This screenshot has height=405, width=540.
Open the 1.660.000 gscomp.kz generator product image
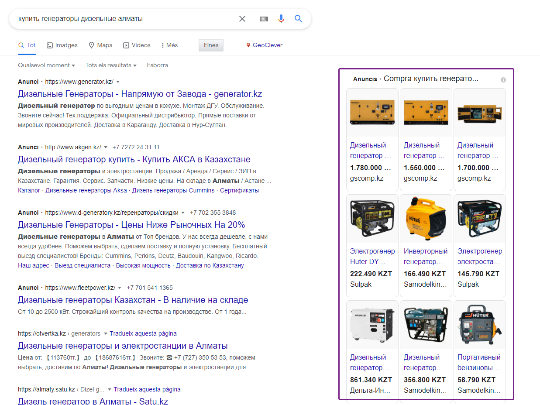click(x=426, y=112)
